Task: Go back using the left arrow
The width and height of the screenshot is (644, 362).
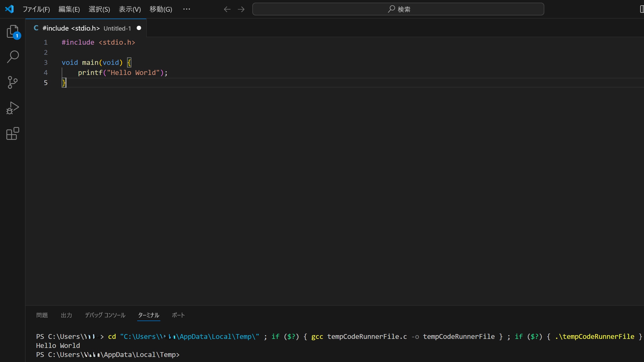Action: [227, 9]
